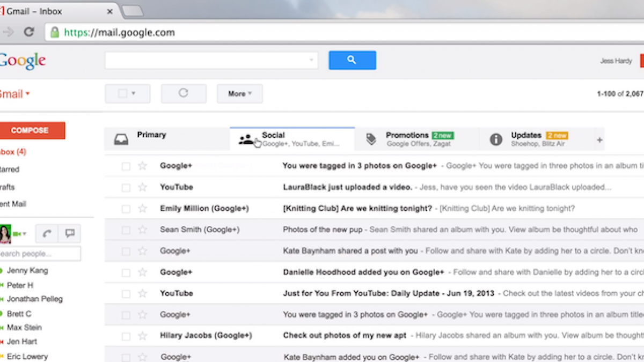Star the YouTube Daily Update email
The image size is (644, 362).
(142, 293)
